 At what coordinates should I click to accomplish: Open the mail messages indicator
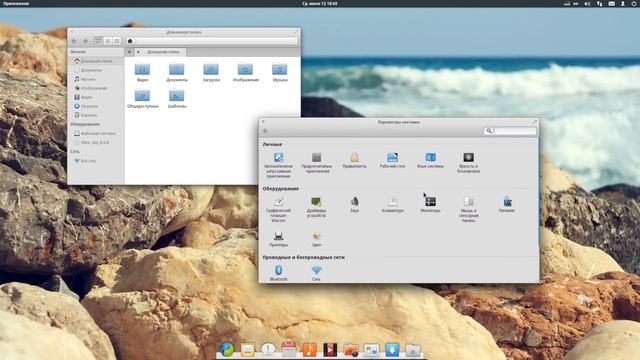coord(611,3)
